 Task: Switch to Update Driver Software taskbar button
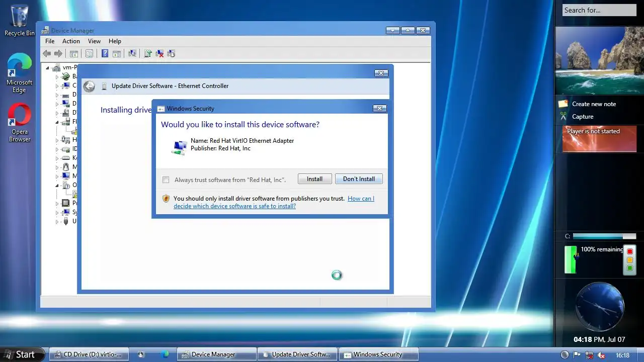click(x=297, y=354)
